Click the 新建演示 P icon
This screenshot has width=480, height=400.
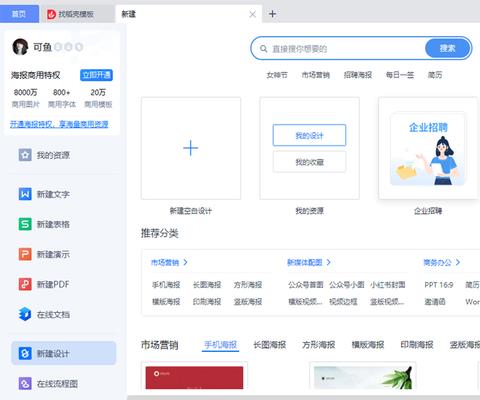[x=25, y=254]
